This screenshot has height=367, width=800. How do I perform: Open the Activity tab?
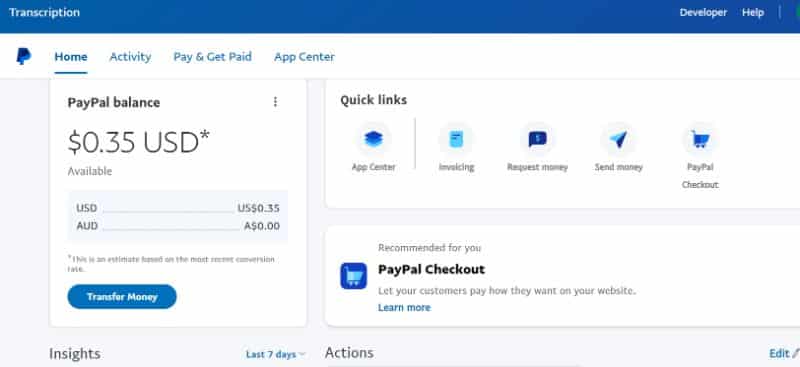coord(130,57)
